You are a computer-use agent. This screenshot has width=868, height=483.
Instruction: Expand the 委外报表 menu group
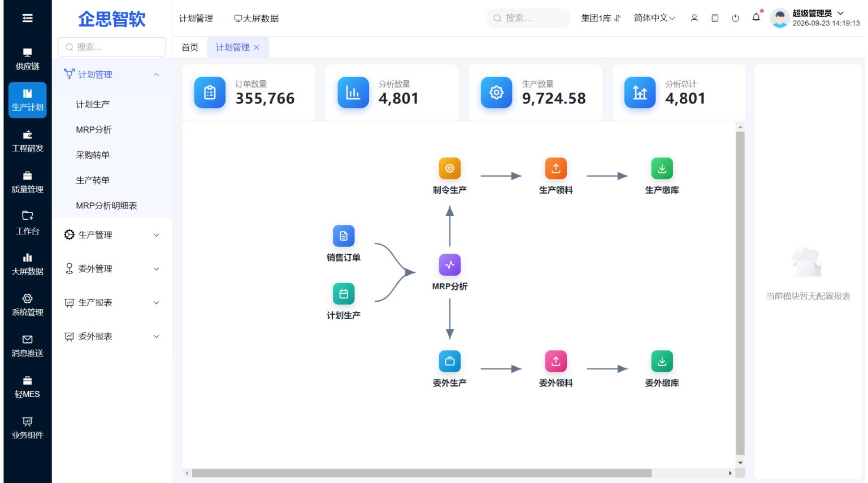tap(112, 337)
